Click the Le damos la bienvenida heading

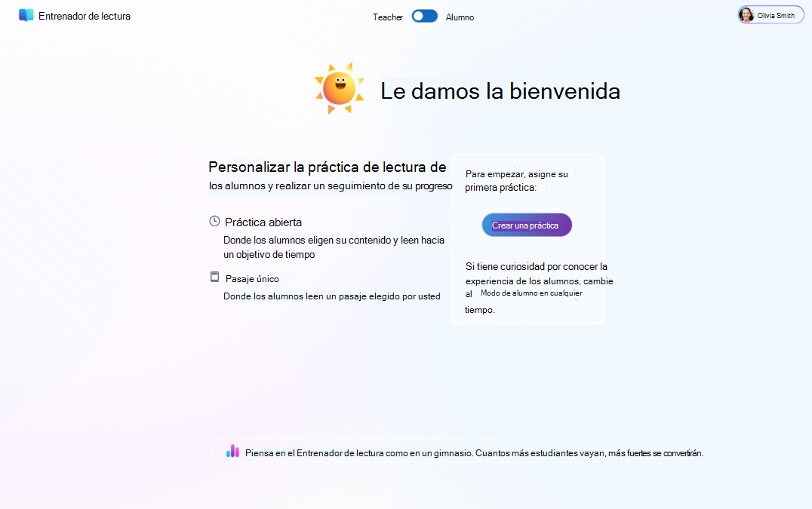pyautogui.click(x=500, y=91)
